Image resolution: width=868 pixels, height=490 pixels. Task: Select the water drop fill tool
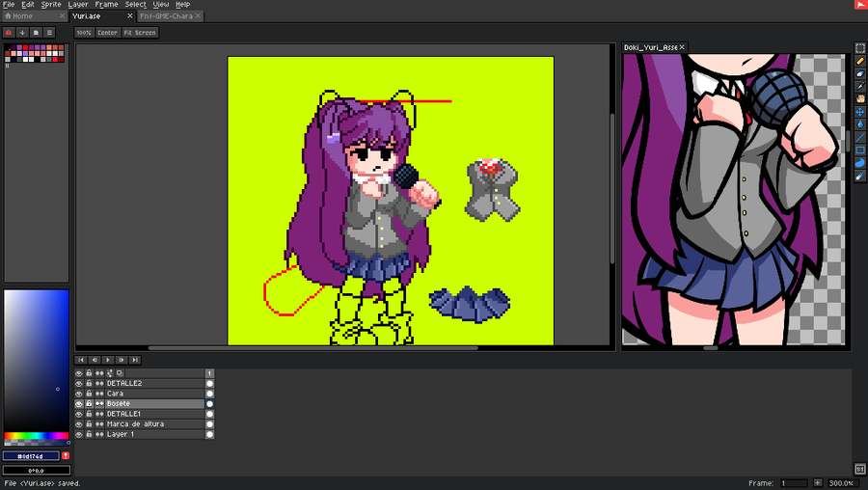[x=859, y=124]
